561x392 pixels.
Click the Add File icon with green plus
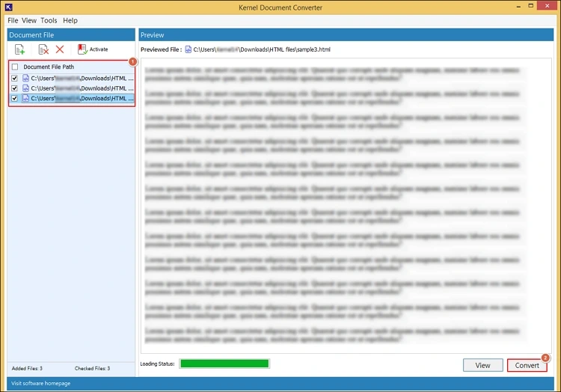tap(20, 49)
